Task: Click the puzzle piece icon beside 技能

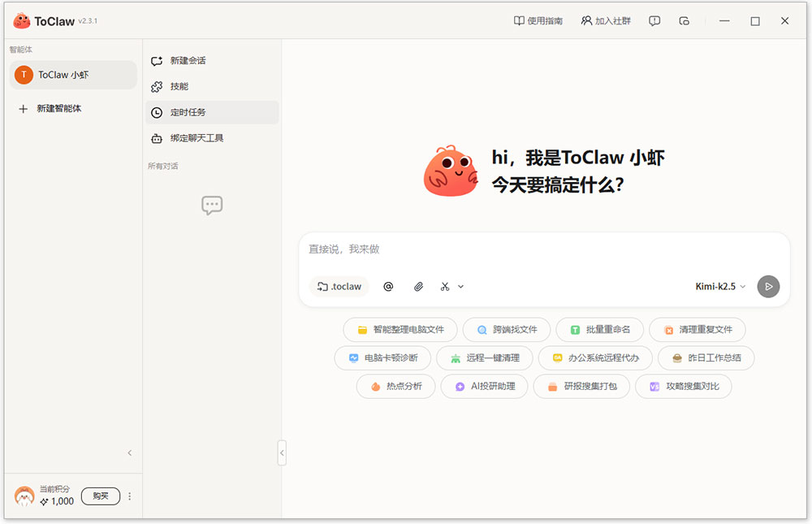Action: pyautogui.click(x=157, y=87)
